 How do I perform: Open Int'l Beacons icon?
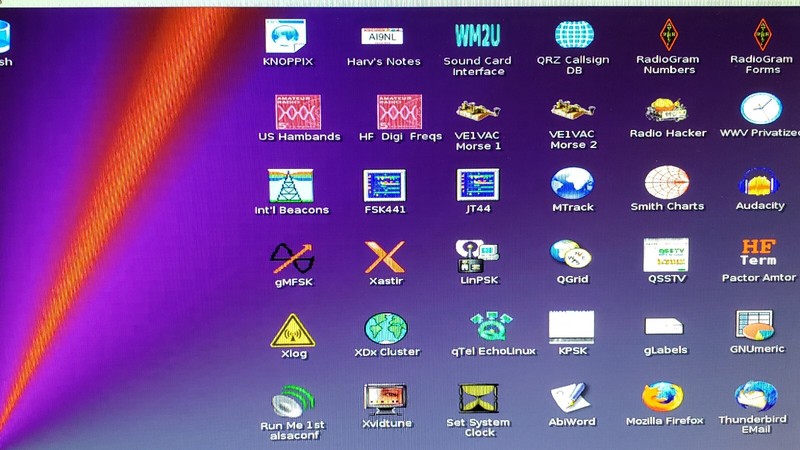(291, 186)
